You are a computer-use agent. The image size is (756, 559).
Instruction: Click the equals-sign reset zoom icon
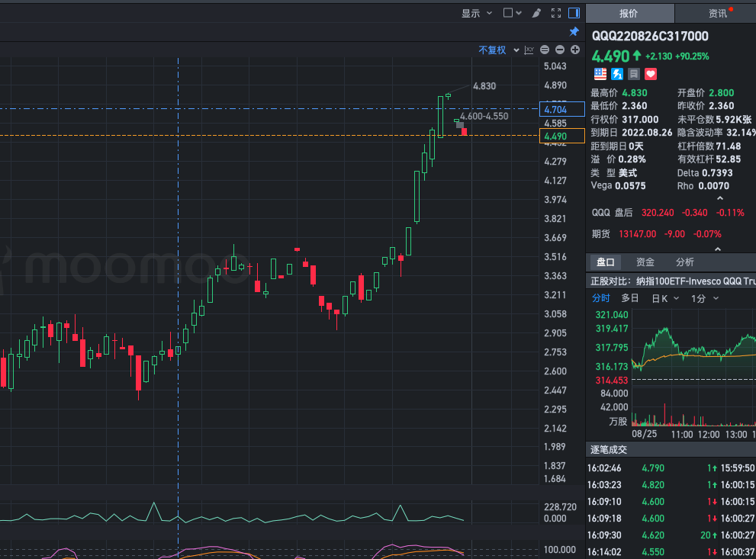545,50
